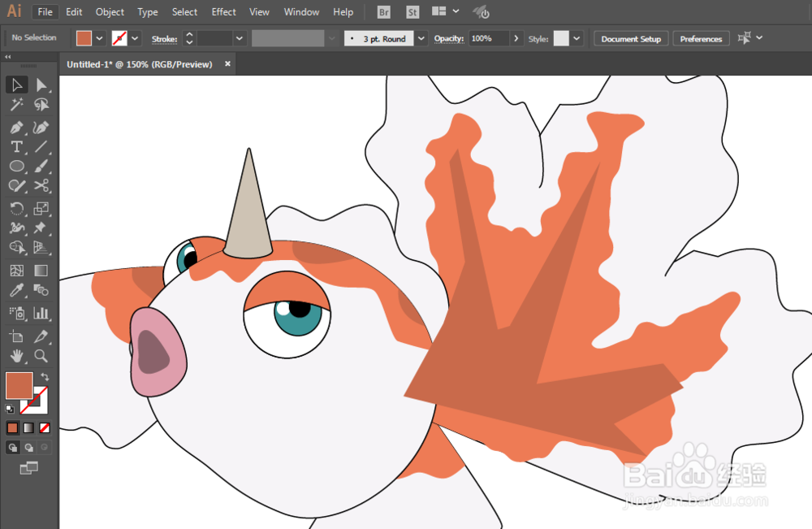812x529 pixels.
Task: Open the Change Screen Mode button
Action: pyautogui.click(x=28, y=468)
